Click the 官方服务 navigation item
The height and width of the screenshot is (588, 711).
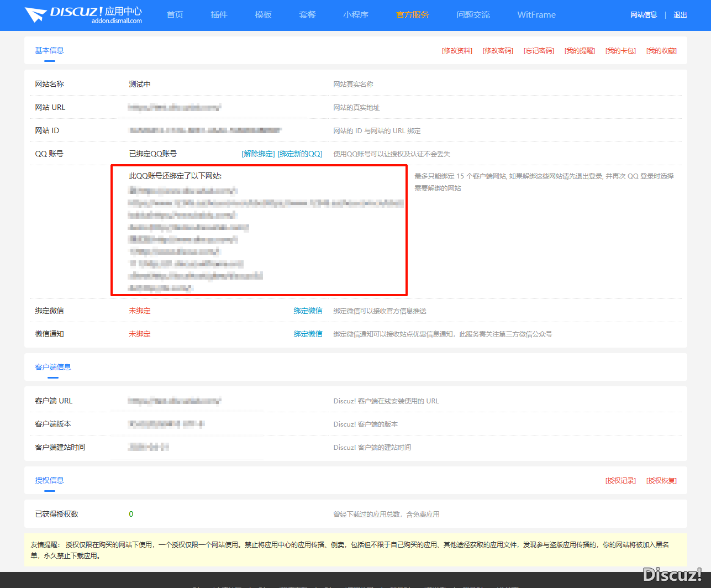(413, 15)
